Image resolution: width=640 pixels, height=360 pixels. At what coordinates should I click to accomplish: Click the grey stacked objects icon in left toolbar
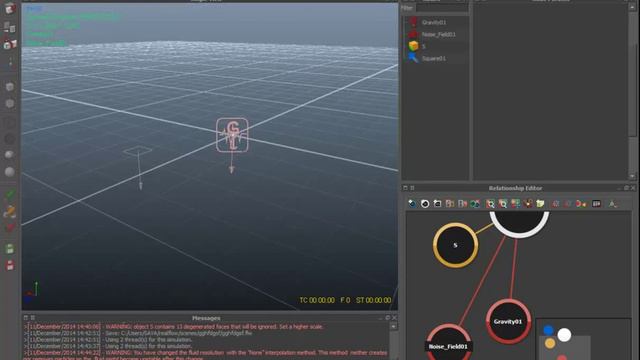[10, 27]
